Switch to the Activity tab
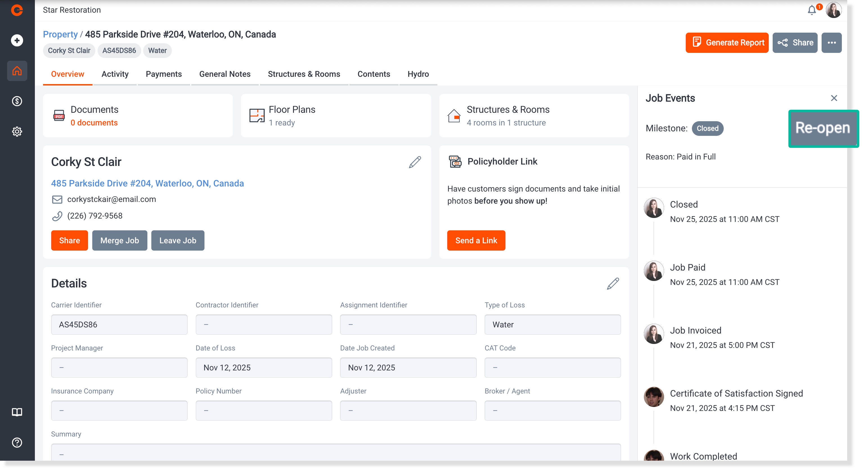This screenshot has width=868, height=468. click(115, 74)
